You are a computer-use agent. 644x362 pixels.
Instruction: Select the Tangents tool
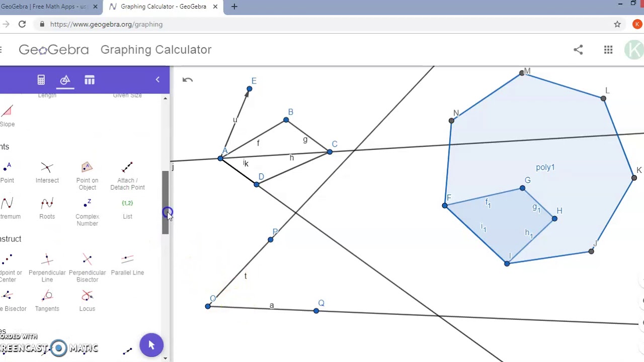click(x=47, y=301)
